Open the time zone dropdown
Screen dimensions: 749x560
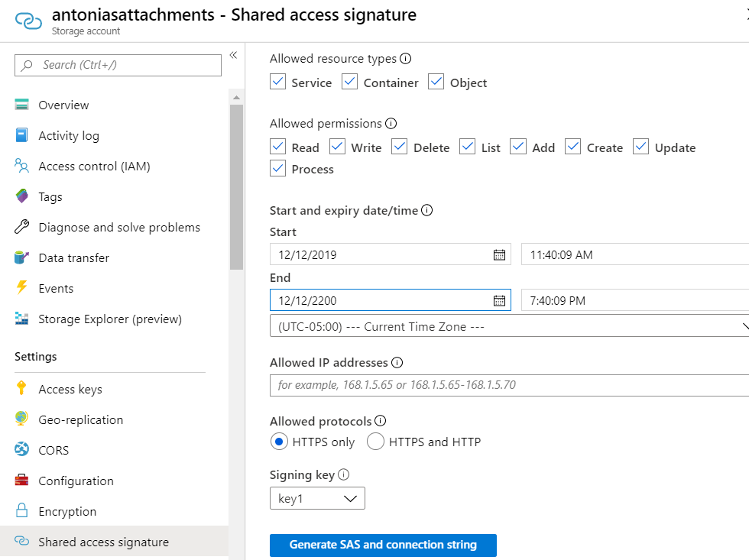pyautogui.click(x=509, y=326)
